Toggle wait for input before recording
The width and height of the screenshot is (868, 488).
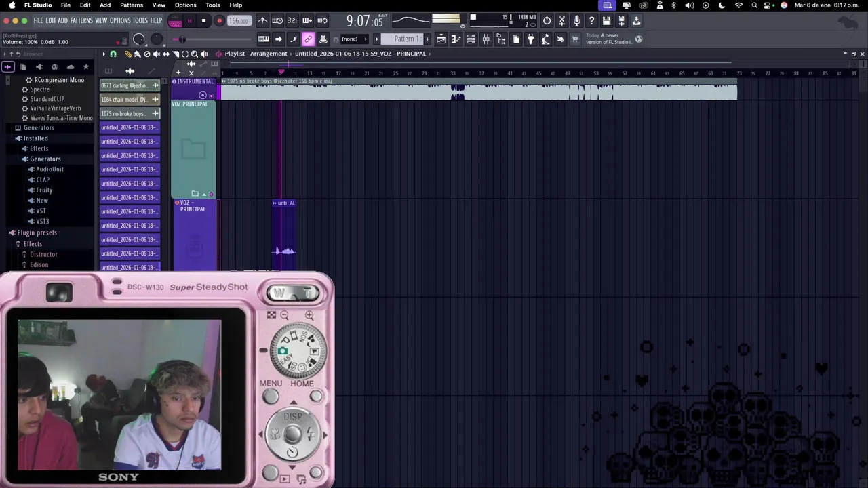(277, 21)
